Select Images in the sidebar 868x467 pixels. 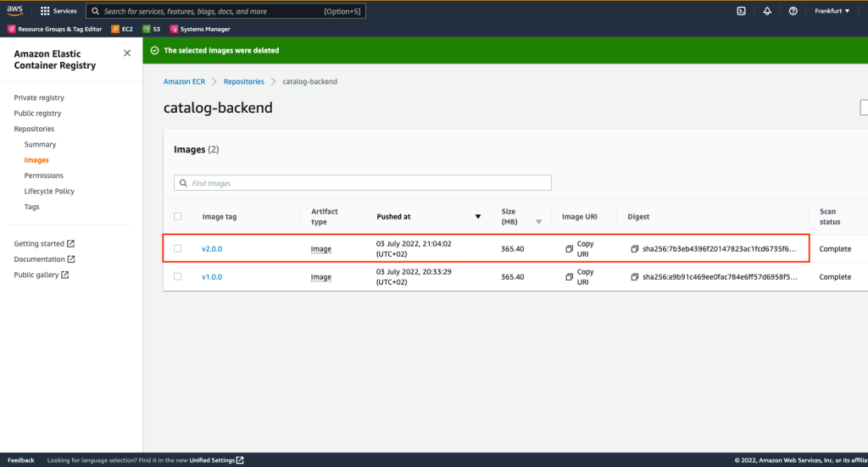pyautogui.click(x=36, y=160)
